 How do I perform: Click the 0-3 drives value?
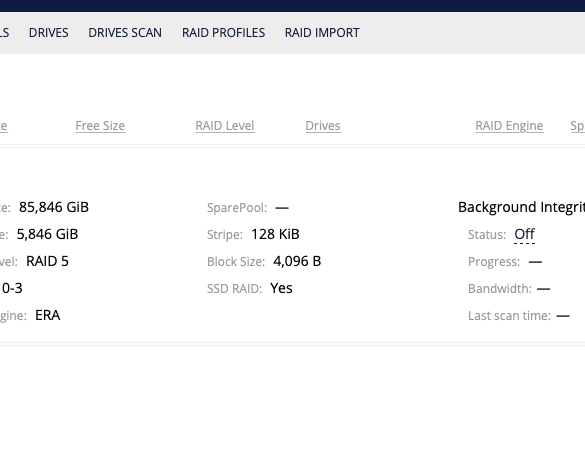12,288
